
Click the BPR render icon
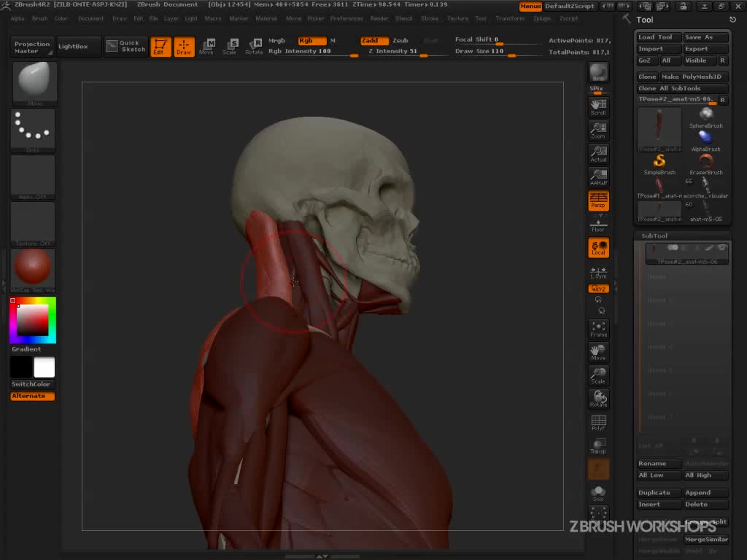tap(598, 72)
